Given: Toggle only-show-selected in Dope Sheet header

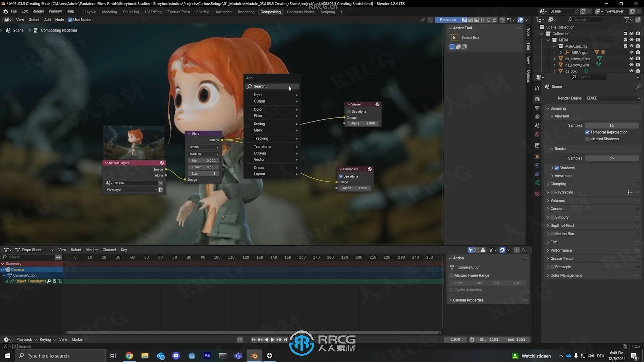Looking at the screenshot, I should coord(471,250).
